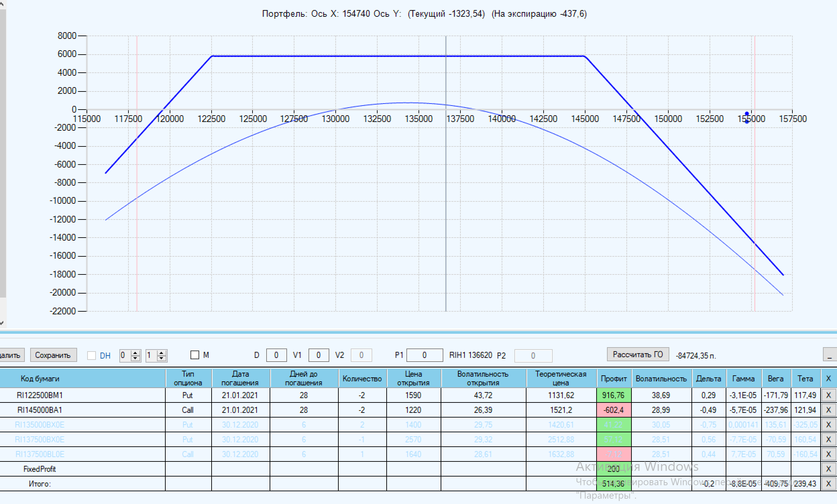Click into the P1 input field
Image resolution: width=837 pixels, height=504 pixels.
424,355
